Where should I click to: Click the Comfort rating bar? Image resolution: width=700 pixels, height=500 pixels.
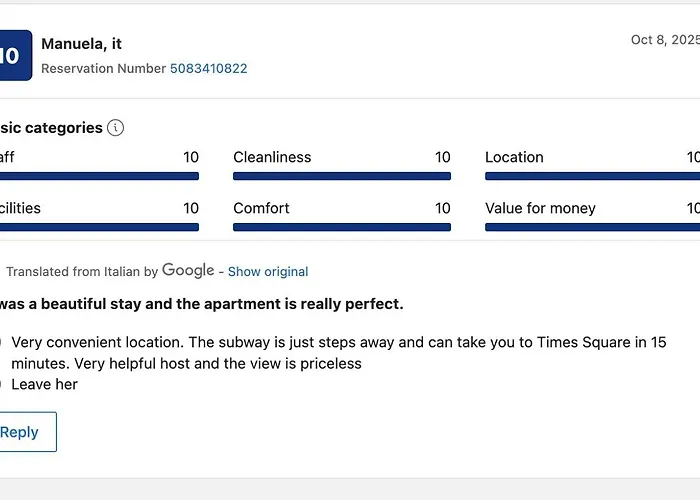[x=342, y=227]
